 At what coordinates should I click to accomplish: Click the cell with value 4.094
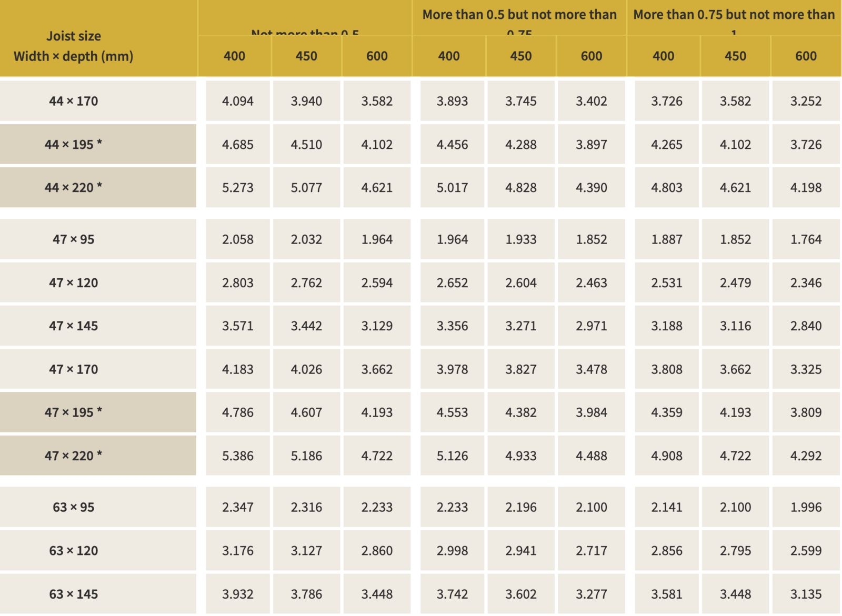click(238, 101)
